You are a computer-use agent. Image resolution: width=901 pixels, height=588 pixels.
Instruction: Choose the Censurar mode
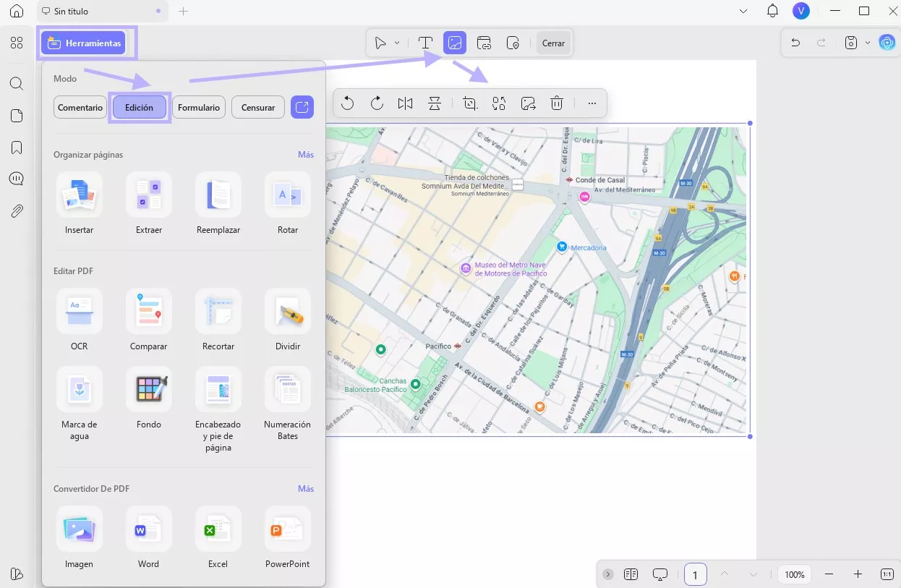click(x=258, y=108)
